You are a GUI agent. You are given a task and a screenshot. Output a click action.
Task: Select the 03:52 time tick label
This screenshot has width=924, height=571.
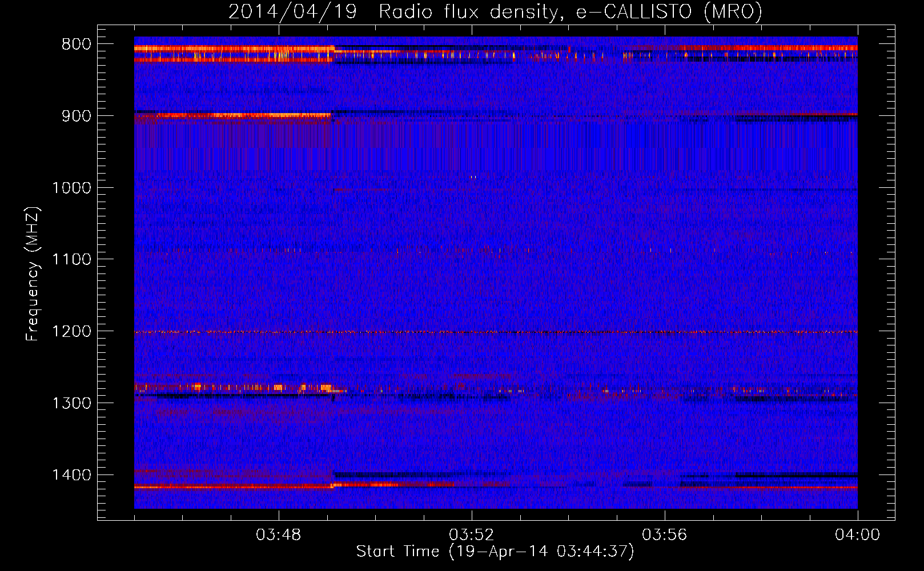click(x=472, y=535)
